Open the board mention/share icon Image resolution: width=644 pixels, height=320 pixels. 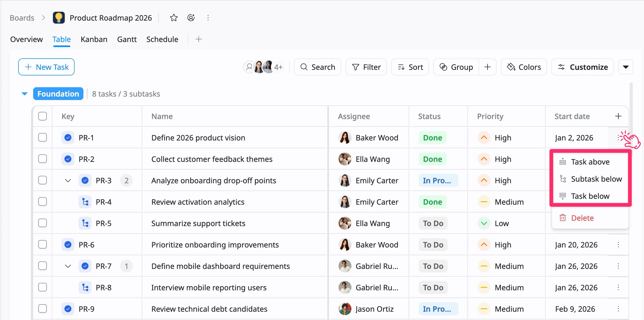tap(191, 18)
